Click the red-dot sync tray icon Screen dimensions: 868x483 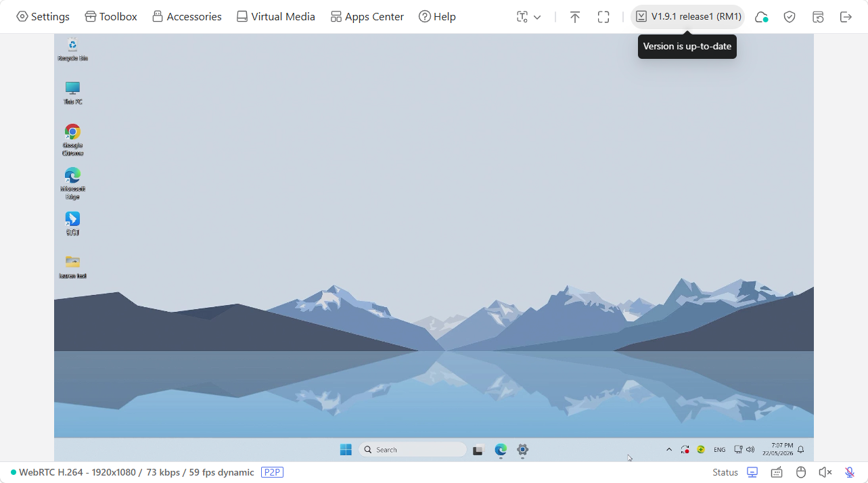(x=685, y=450)
